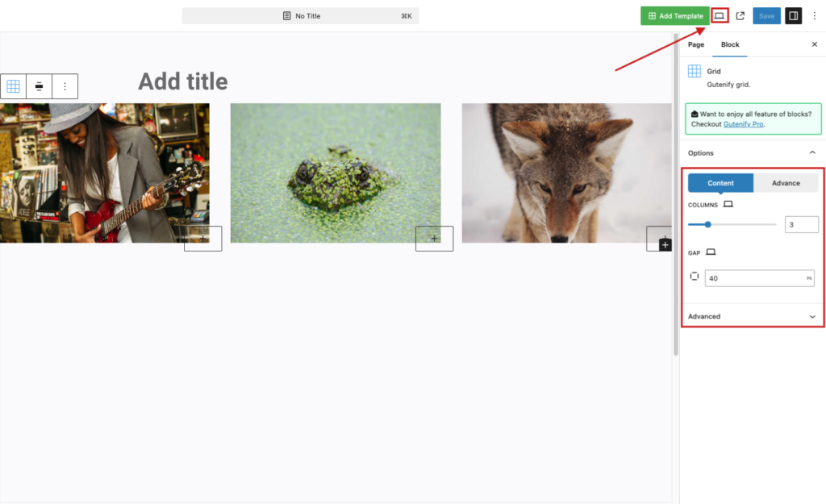Click the Columns responsive device icon
This screenshot has width=826, height=504.
tap(728, 204)
